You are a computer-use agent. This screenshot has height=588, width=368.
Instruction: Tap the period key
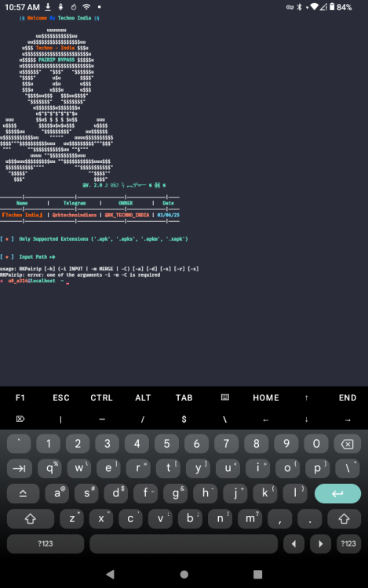(x=309, y=519)
